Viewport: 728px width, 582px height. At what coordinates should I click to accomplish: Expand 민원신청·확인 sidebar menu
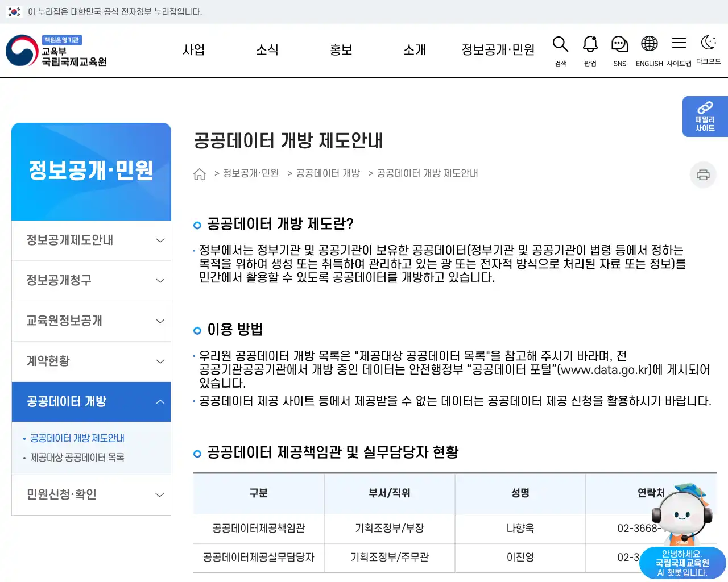(91, 495)
